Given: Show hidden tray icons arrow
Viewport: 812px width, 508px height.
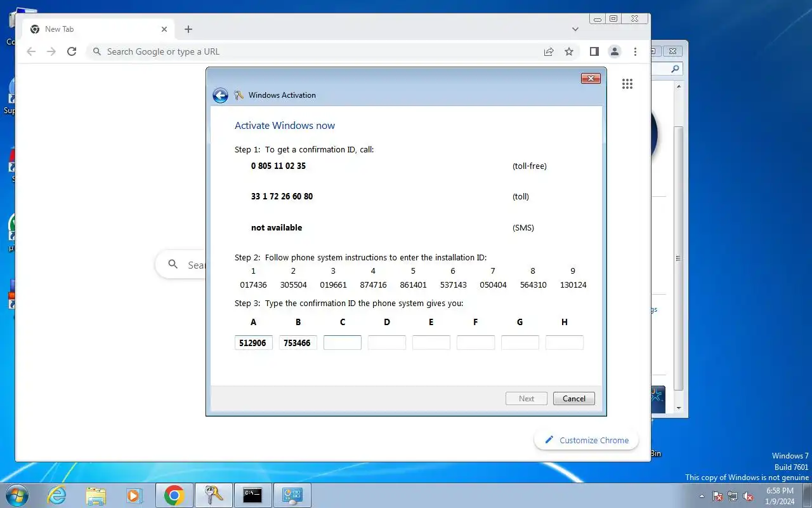Looking at the screenshot, I should (702, 496).
